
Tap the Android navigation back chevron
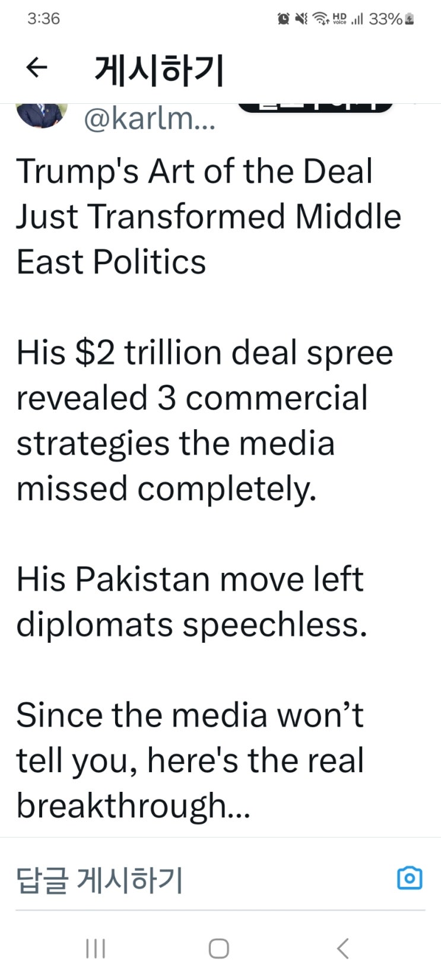(342, 948)
